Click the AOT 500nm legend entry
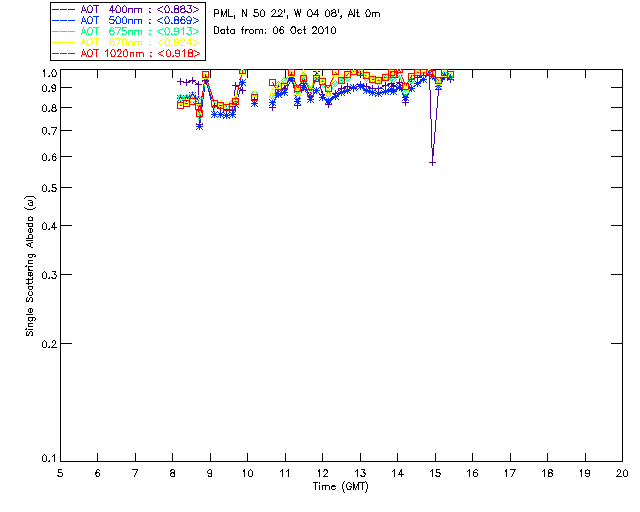Viewport: 640px width, 512px height. click(126, 20)
